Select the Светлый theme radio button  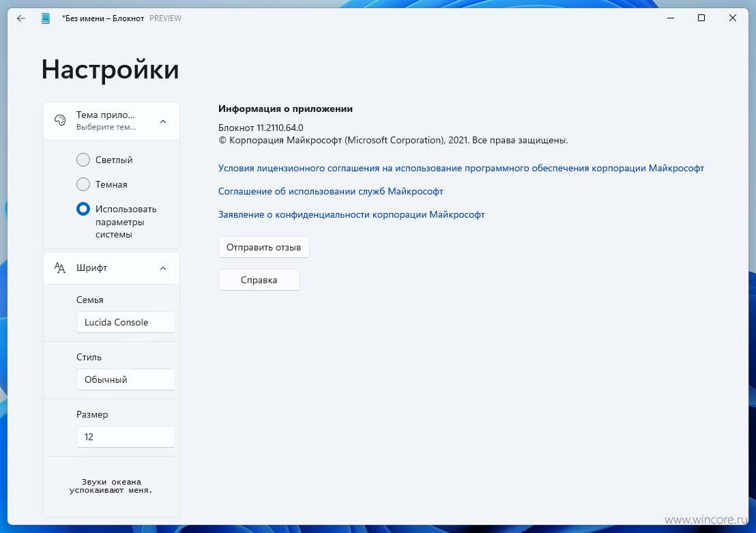[83, 160]
